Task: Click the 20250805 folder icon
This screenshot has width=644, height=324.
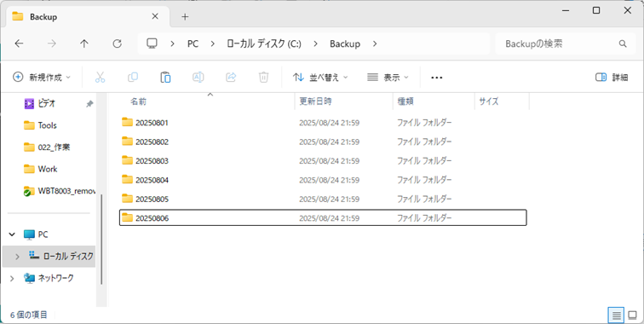Action: point(127,199)
